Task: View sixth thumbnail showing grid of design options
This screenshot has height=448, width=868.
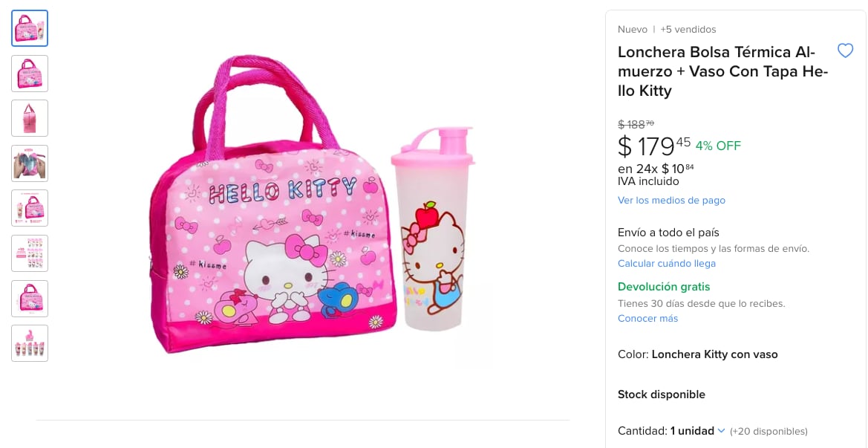Action: (x=30, y=253)
